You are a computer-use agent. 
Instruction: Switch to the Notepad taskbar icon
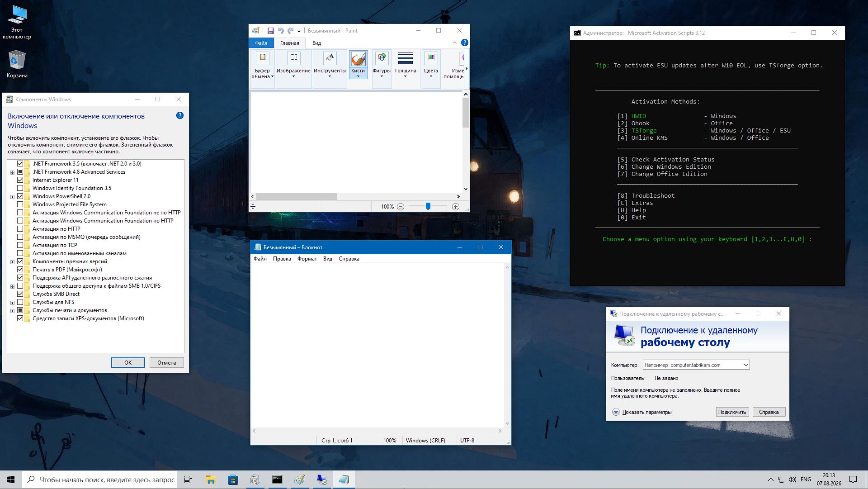pyautogui.click(x=344, y=480)
